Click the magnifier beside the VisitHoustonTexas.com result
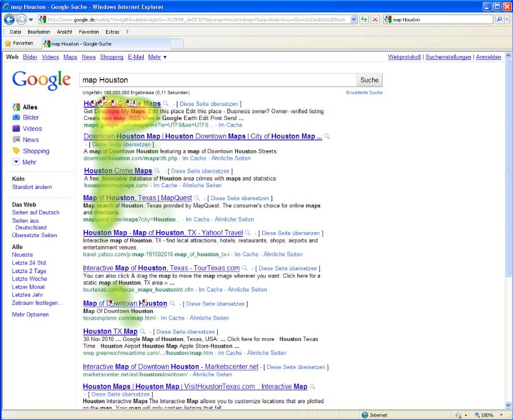 tap(312, 387)
